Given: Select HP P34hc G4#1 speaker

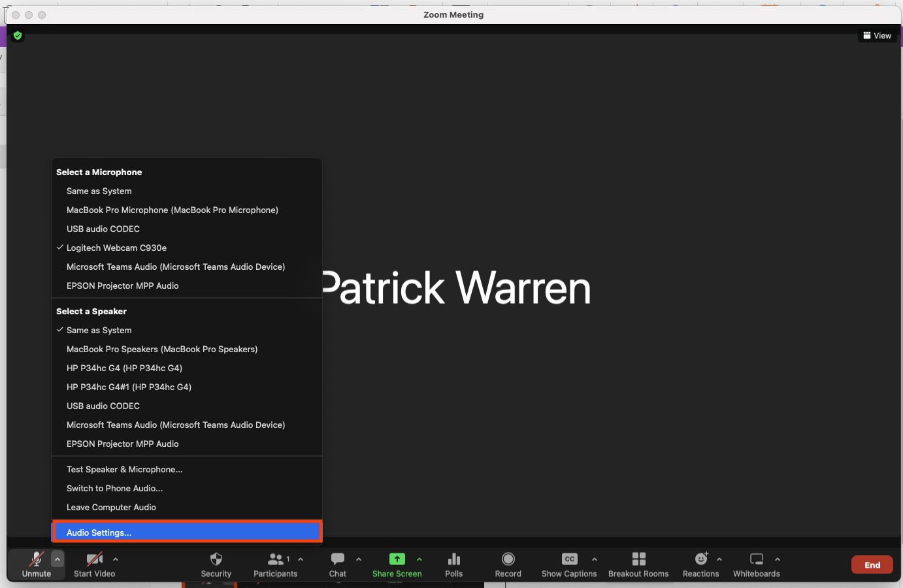Looking at the screenshot, I should tap(187, 387).
